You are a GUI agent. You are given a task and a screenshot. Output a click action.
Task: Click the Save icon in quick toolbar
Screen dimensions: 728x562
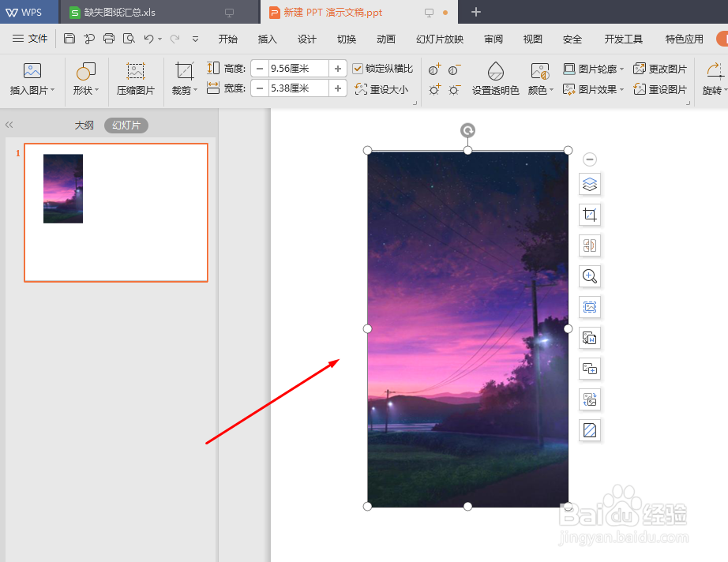pyautogui.click(x=69, y=39)
